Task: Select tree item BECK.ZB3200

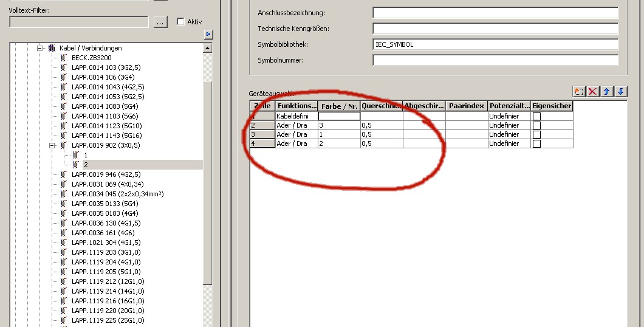Action: pyautogui.click(x=92, y=58)
